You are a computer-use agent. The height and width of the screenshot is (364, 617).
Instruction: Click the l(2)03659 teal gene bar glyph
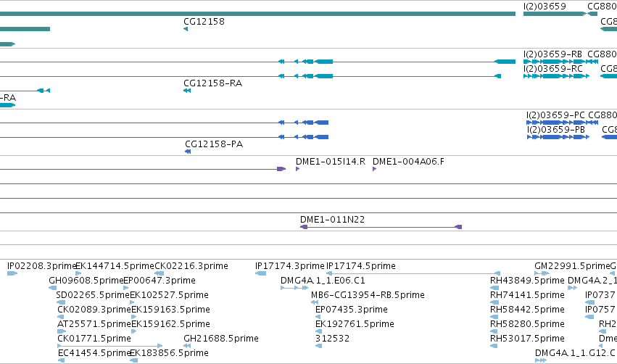(555, 14)
